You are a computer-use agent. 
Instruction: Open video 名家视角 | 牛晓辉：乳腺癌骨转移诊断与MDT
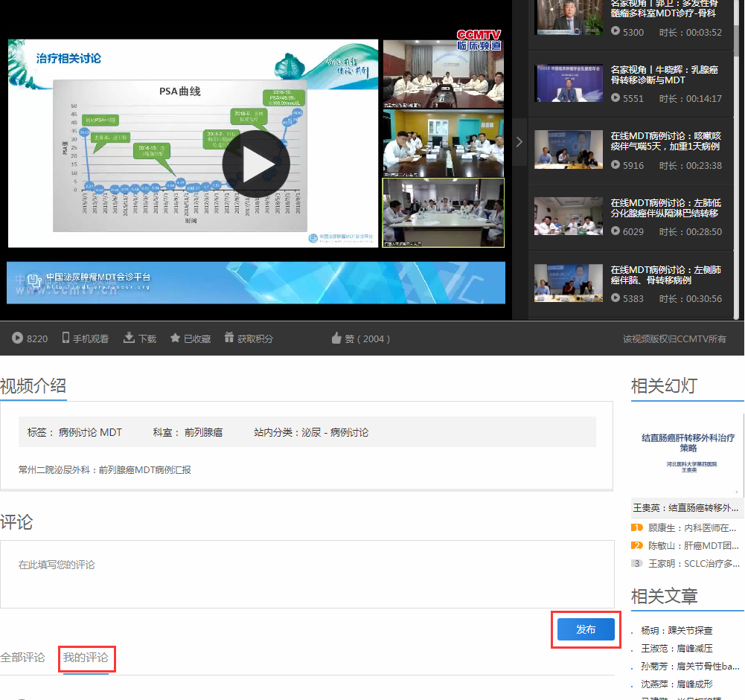click(x=664, y=74)
